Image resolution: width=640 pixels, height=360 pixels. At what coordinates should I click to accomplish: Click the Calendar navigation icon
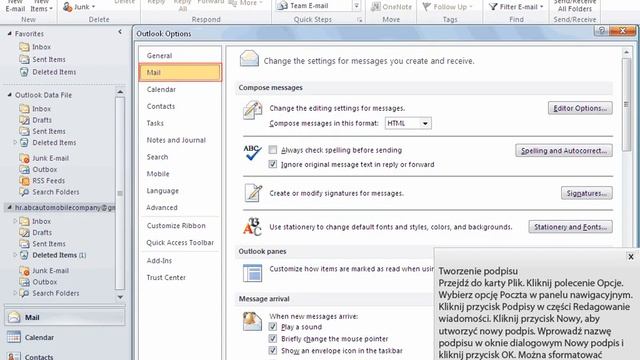[13, 337]
